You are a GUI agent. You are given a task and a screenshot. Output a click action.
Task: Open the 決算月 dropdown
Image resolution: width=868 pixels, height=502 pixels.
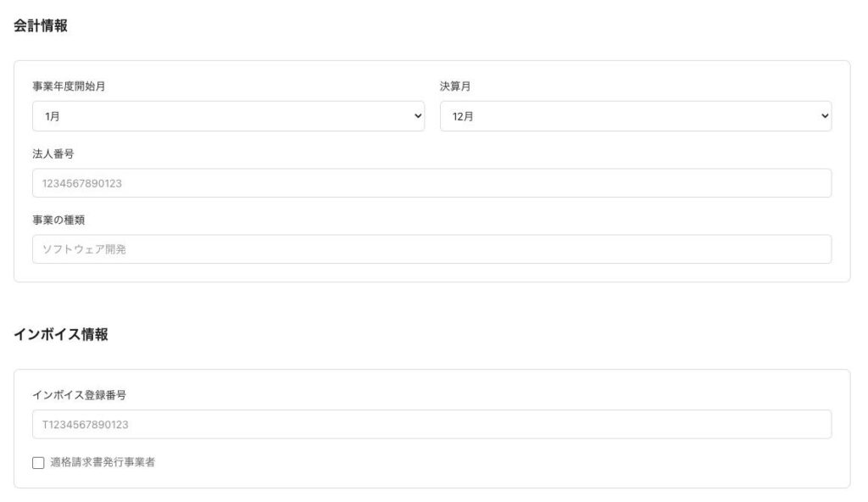635,116
